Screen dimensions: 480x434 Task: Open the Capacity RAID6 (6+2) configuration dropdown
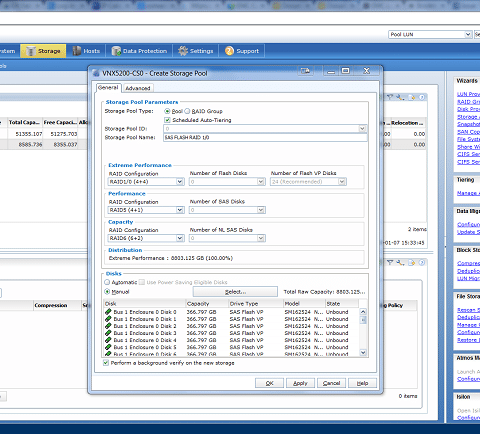(180, 238)
